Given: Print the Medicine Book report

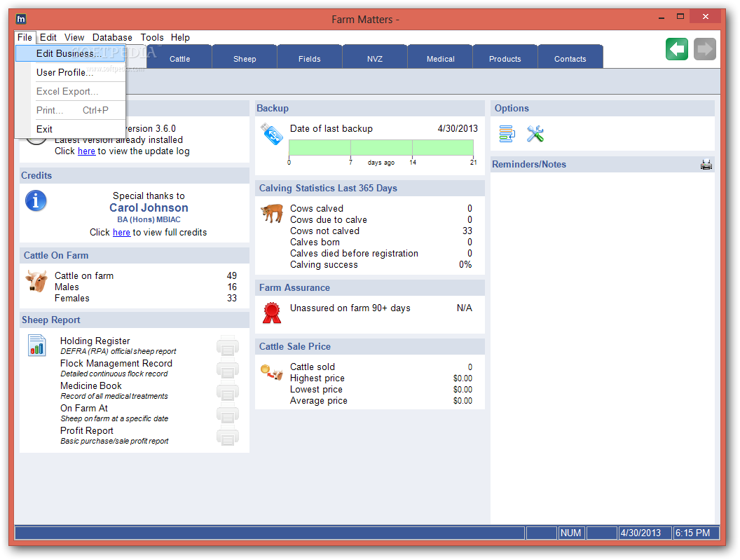Looking at the screenshot, I should point(228,390).
